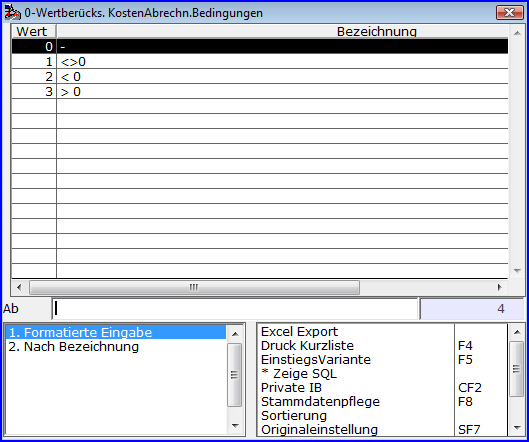Click the Wert column header
The width and height of the screenshot is (529, 442).
point(34,31)
